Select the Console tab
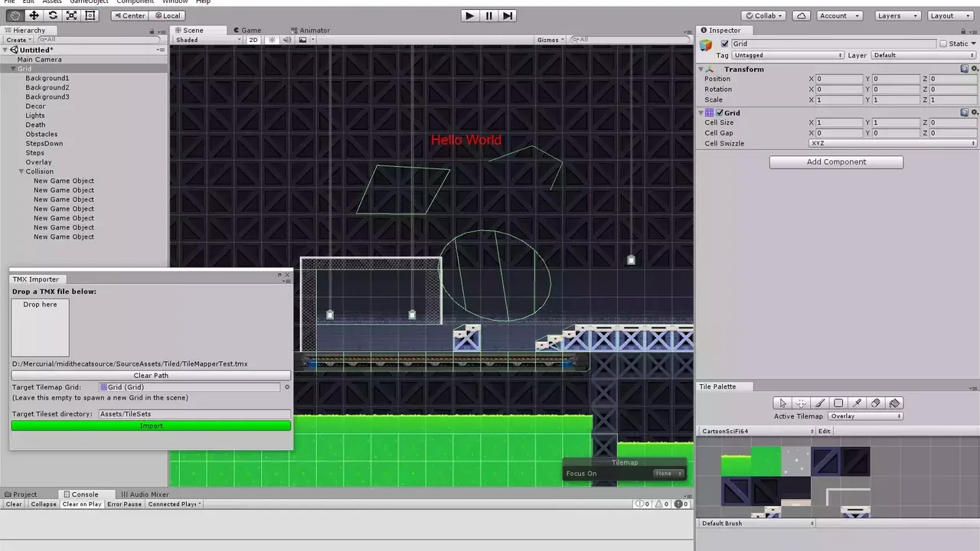Viewport: 980px width, 551px height. (80, 494)
